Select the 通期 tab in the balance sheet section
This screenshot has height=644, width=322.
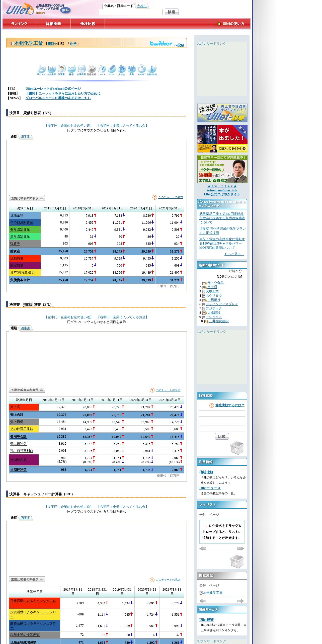click(14, 137)
